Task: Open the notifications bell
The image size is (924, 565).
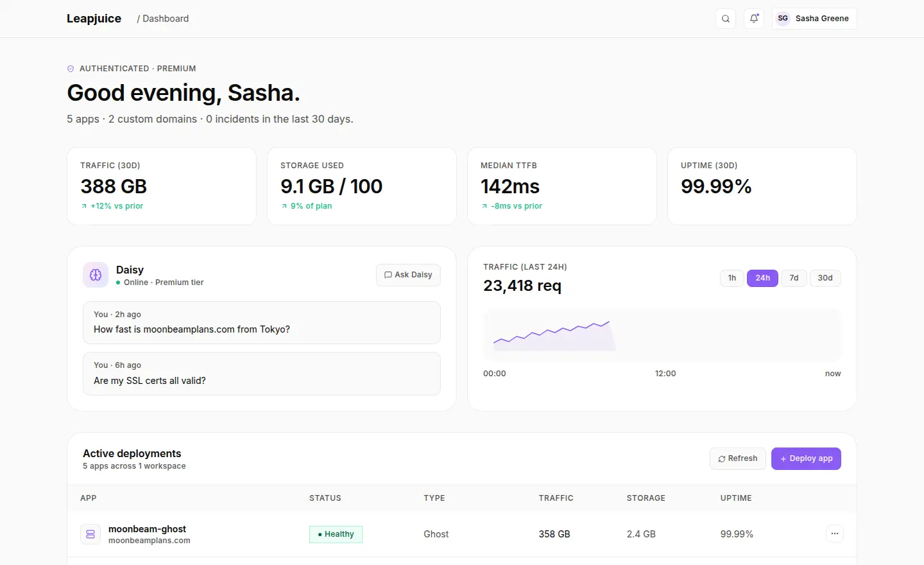Action: pos(754,19)
